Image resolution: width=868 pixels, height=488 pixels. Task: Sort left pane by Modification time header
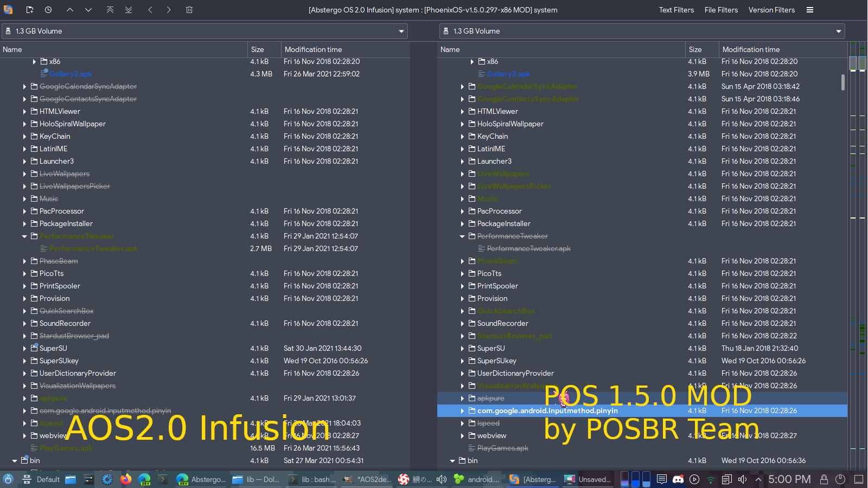pyautogui.click(x=346, y=49)
